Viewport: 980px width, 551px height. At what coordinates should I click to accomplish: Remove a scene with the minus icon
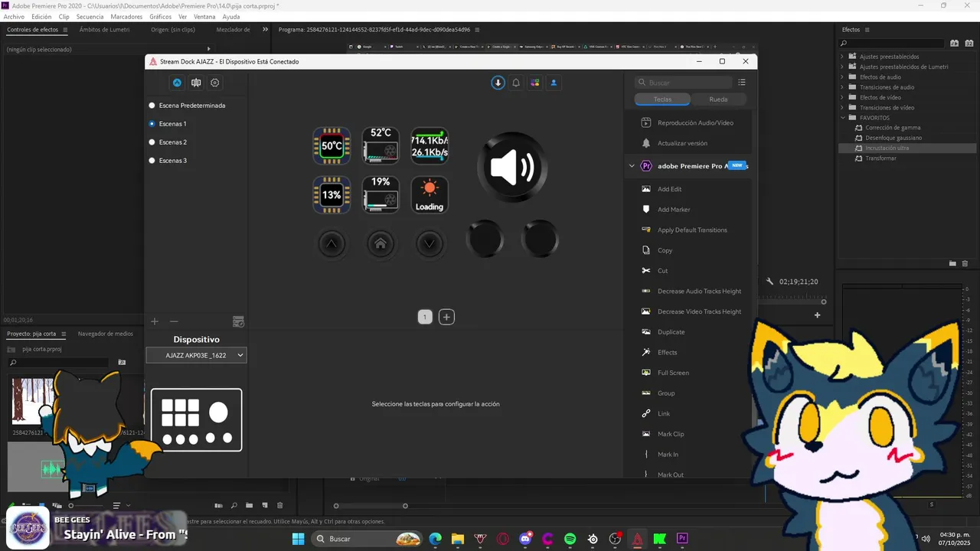click(174, 321)
